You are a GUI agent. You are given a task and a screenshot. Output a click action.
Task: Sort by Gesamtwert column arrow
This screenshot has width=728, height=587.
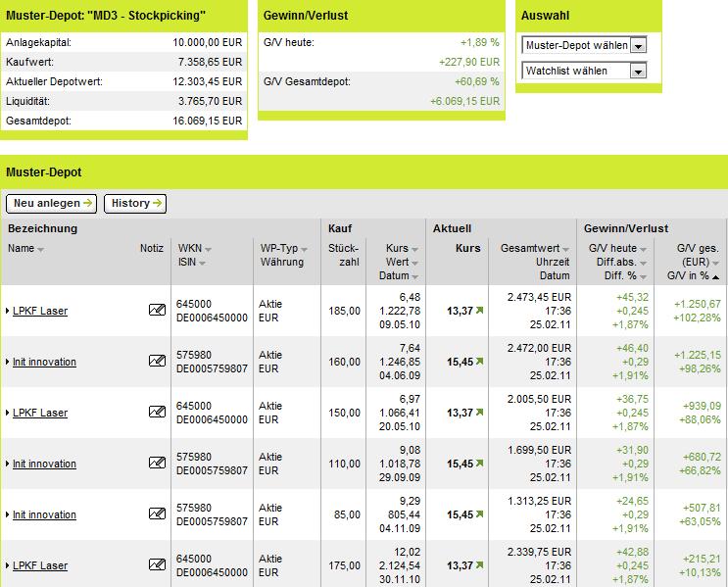(x=565, y=250)
